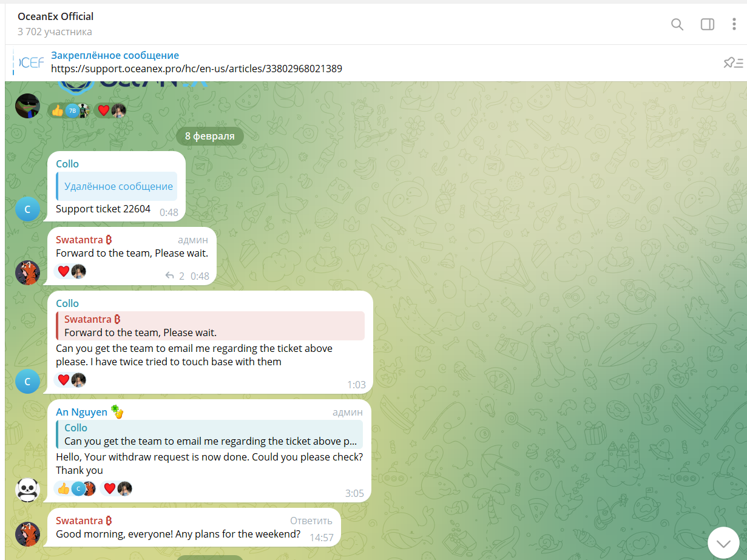The height and width of the screenshot is (560, 747).
Task: Open the chat search magnifier icon
Action: tap(677, 24)
